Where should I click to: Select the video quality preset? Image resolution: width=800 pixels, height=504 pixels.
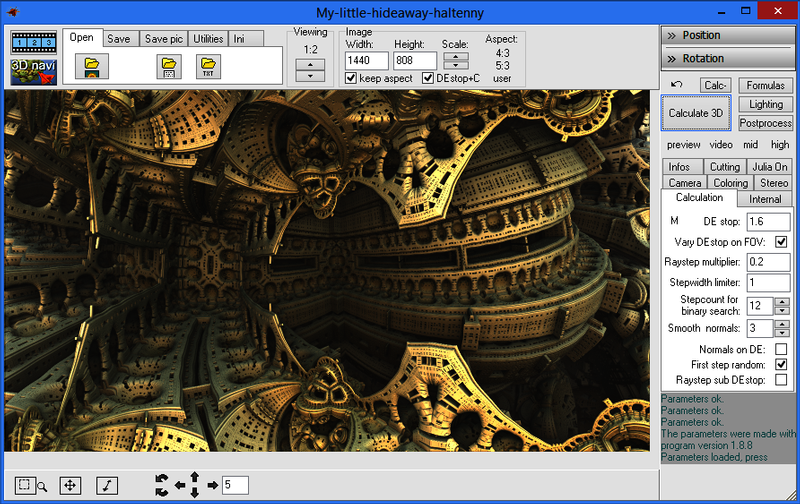(721, 145)
